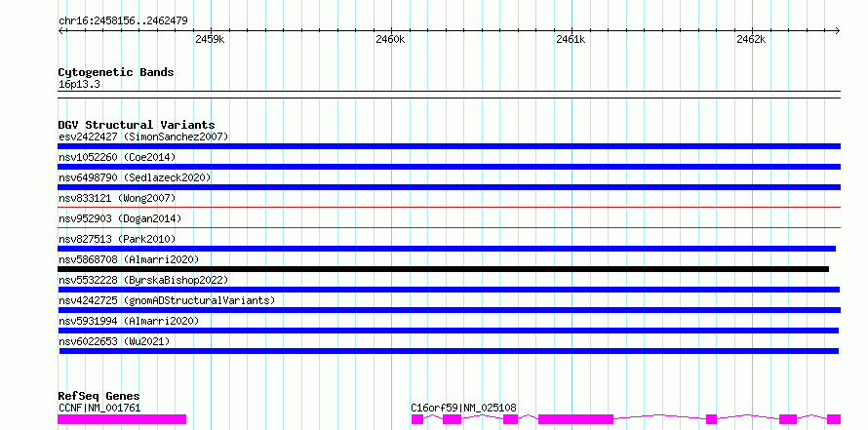
Task: Click the 2462k ruler tick label
Action: point(751,39)
